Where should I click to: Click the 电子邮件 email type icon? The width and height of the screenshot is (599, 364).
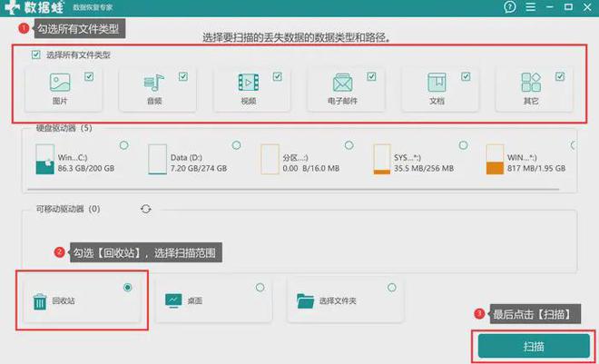343,82
